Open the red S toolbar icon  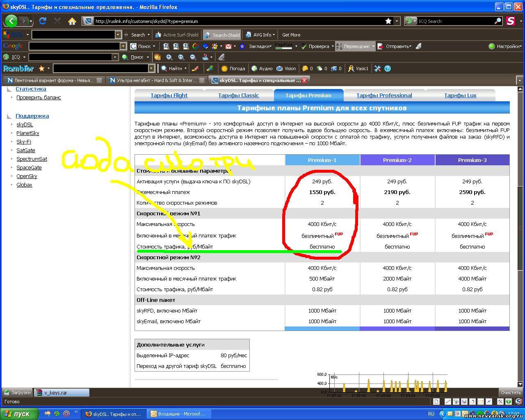(x=511, y=21)
